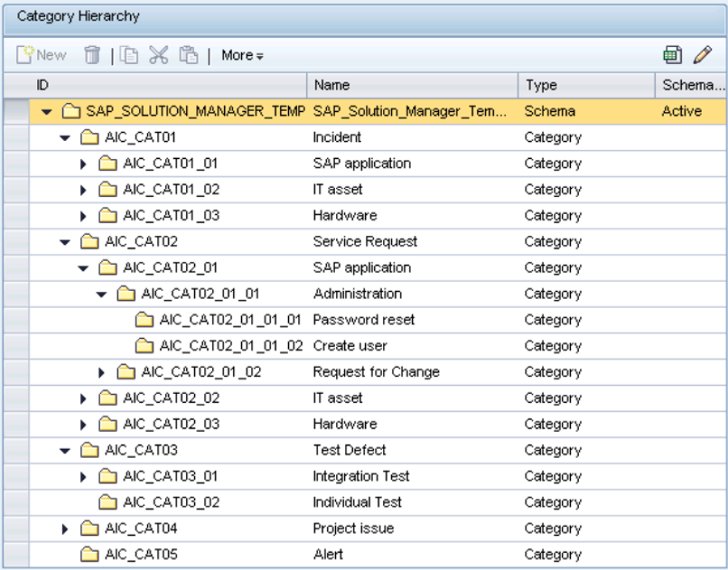
Task: Open the More dropdown menu
Action: coord(242,55)
